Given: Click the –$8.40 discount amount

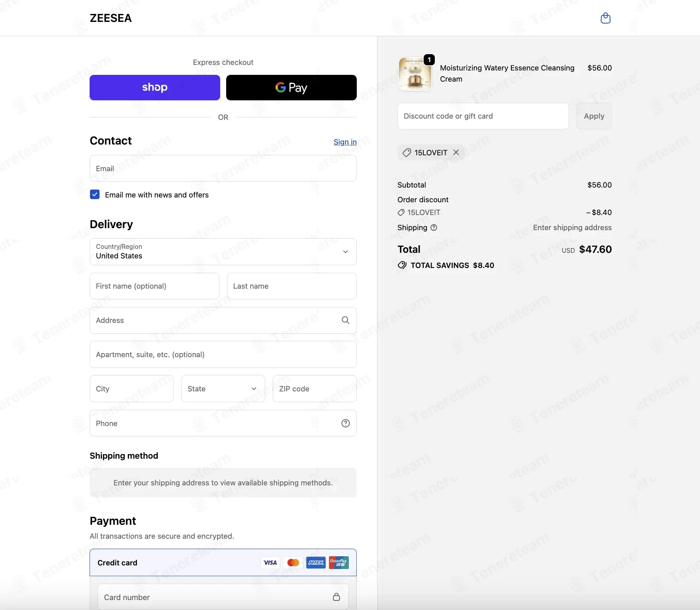Looking at the screenshot, I should 599,212.
